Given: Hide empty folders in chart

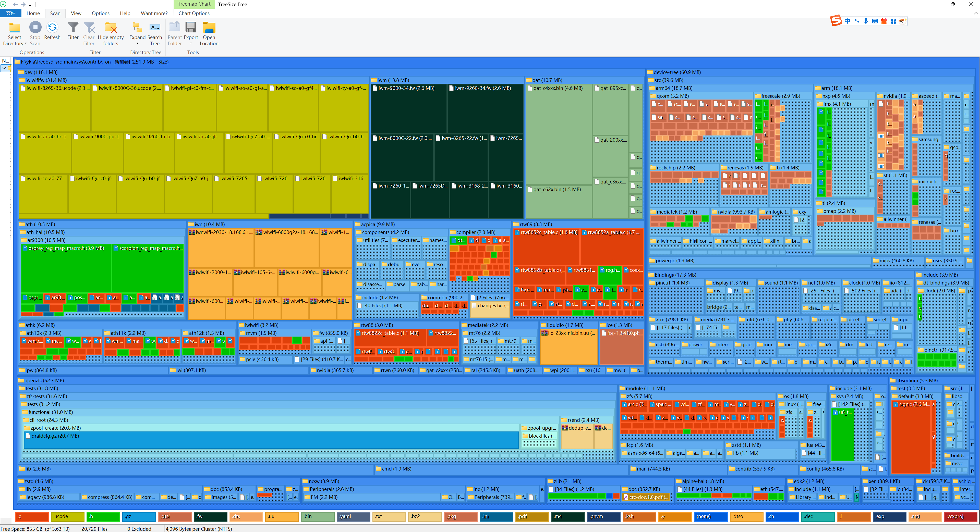Looking at the screenshot, I should point(111,34).
